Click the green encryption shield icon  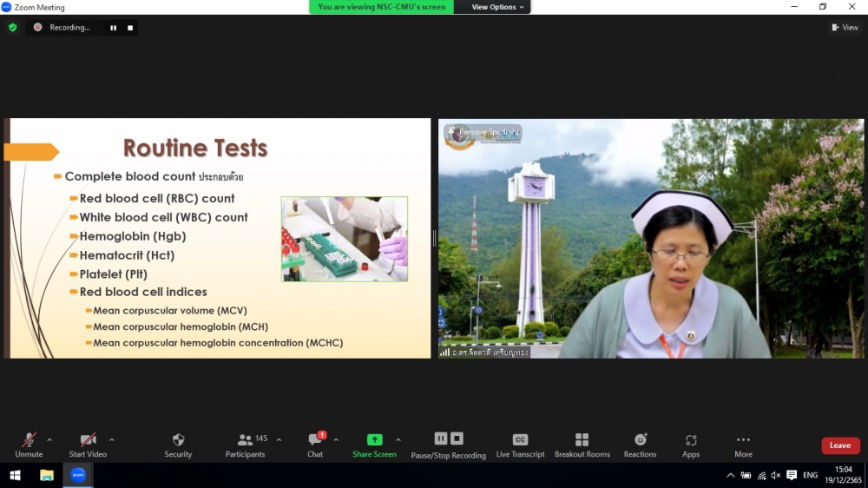point(12,28)
